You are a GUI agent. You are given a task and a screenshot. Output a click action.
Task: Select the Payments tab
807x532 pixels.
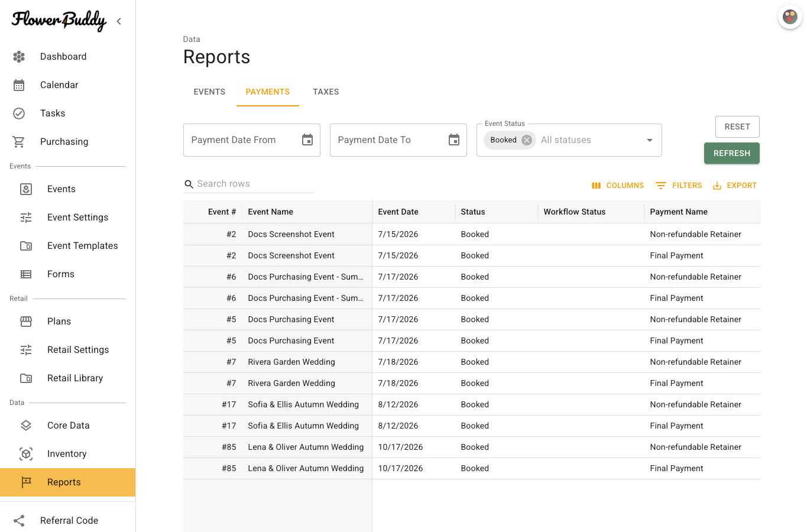[268, 92]
